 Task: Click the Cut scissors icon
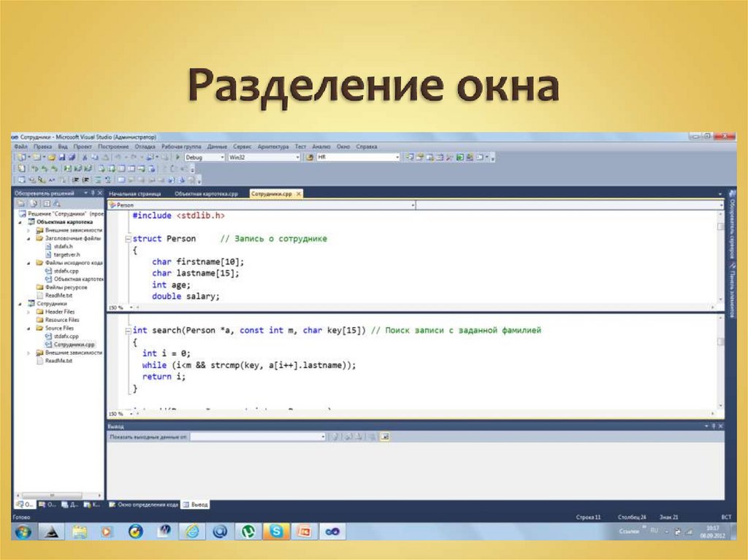[85, 157]
